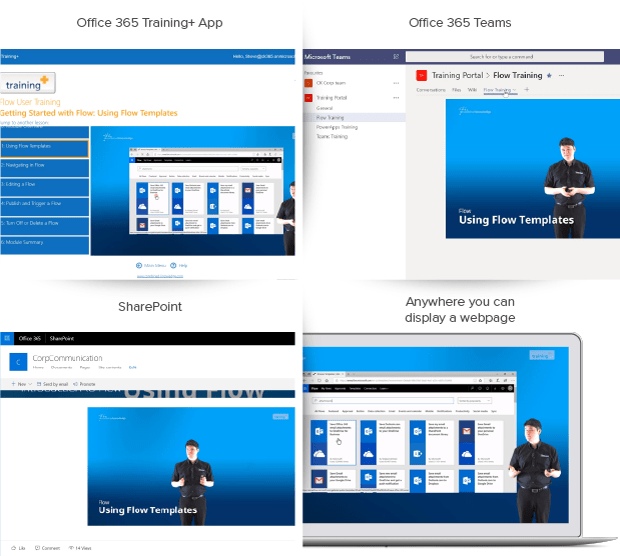Image resolution: width=620 pixels, height=556 pixels.
Task: Click the training+ logo in Training+ App
Action: coord(28,83)
